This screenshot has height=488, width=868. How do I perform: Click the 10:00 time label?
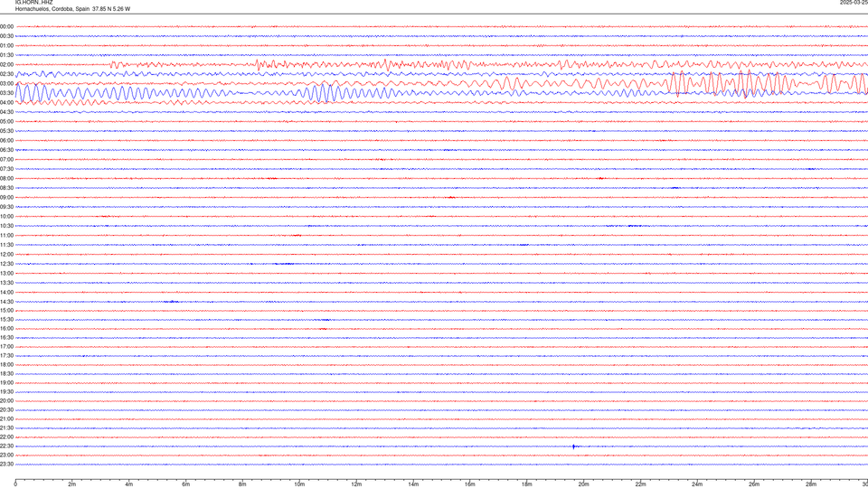point(6,216)
